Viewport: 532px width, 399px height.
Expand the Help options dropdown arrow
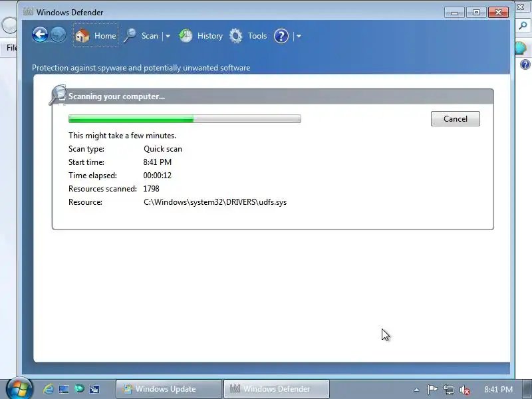click(x=299, y=36)
